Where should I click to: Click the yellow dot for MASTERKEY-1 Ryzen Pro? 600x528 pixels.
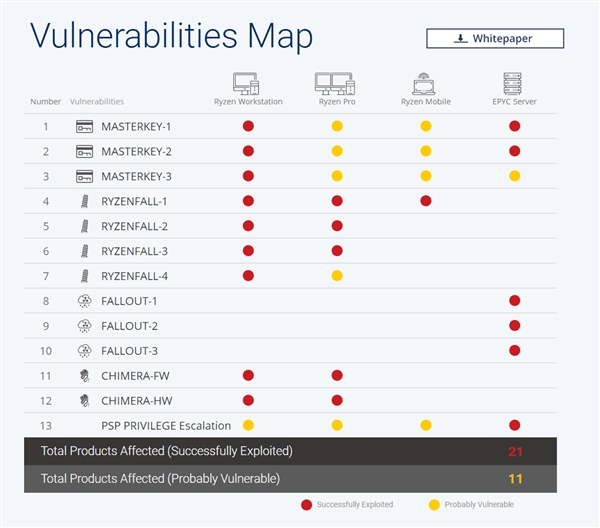point(337,127)
